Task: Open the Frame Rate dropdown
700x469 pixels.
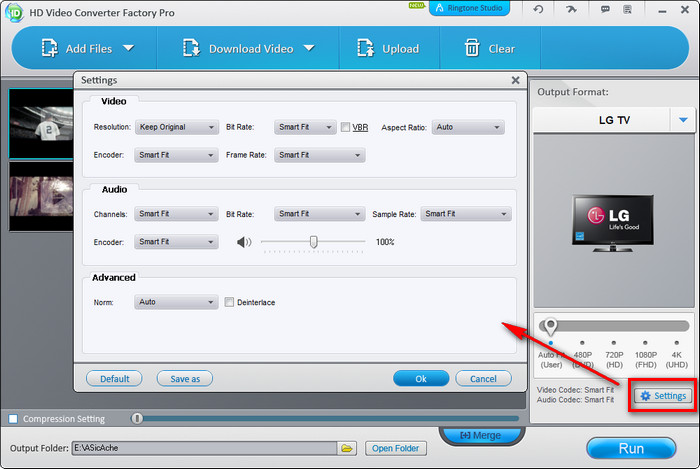Action: coord(320,155)
